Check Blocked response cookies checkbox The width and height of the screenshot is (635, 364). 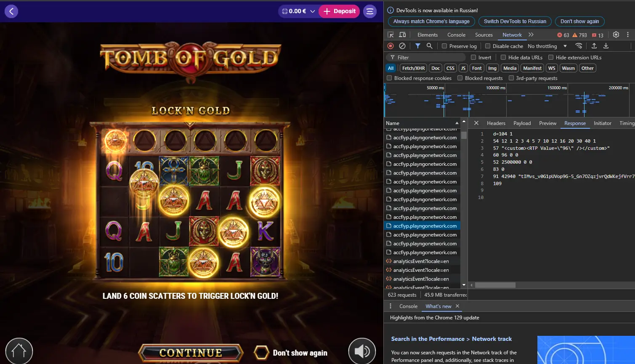[389, 78]
